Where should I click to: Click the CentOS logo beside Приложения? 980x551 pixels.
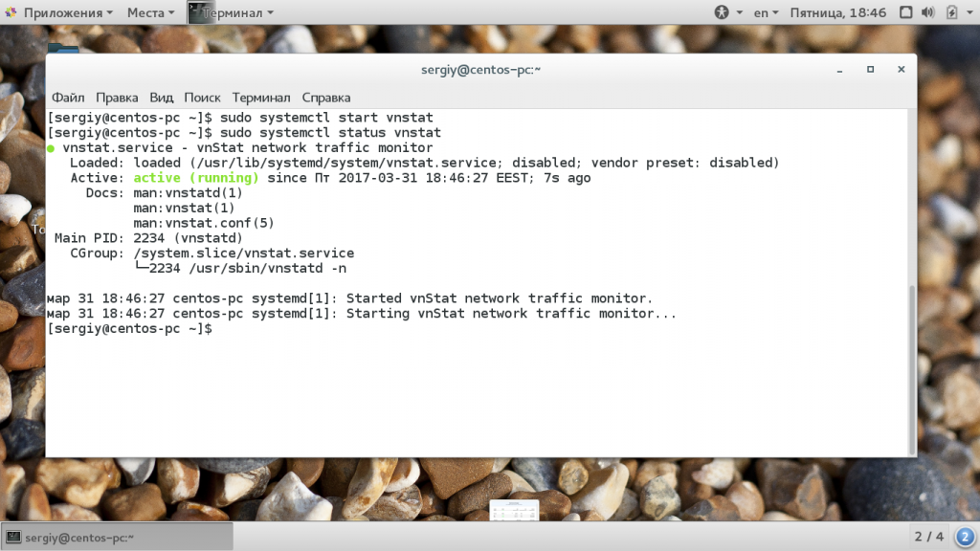[x=11, y=12]
